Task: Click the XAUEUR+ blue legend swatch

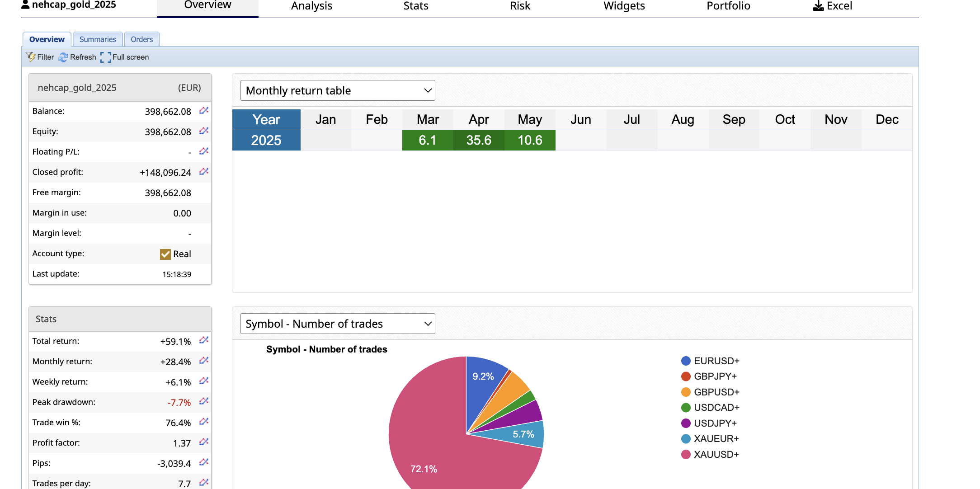Action: click(686, 439)
